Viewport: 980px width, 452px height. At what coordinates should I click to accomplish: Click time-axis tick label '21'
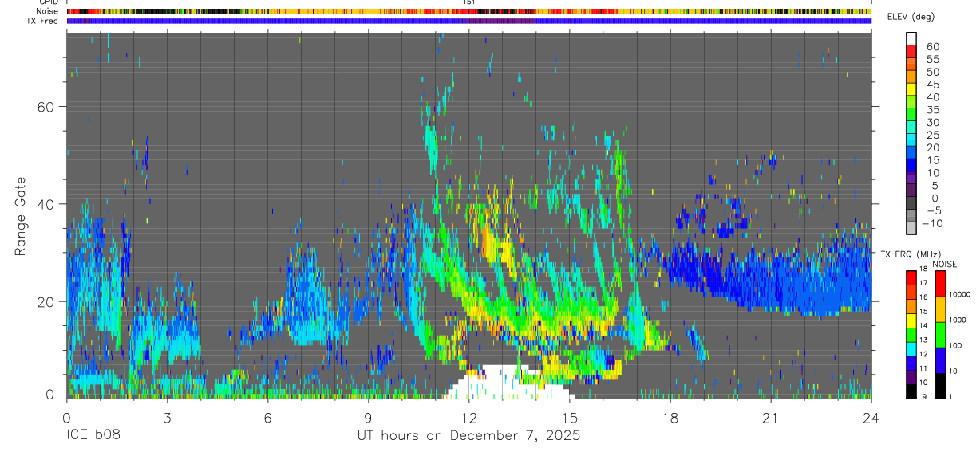click(770, 418)
